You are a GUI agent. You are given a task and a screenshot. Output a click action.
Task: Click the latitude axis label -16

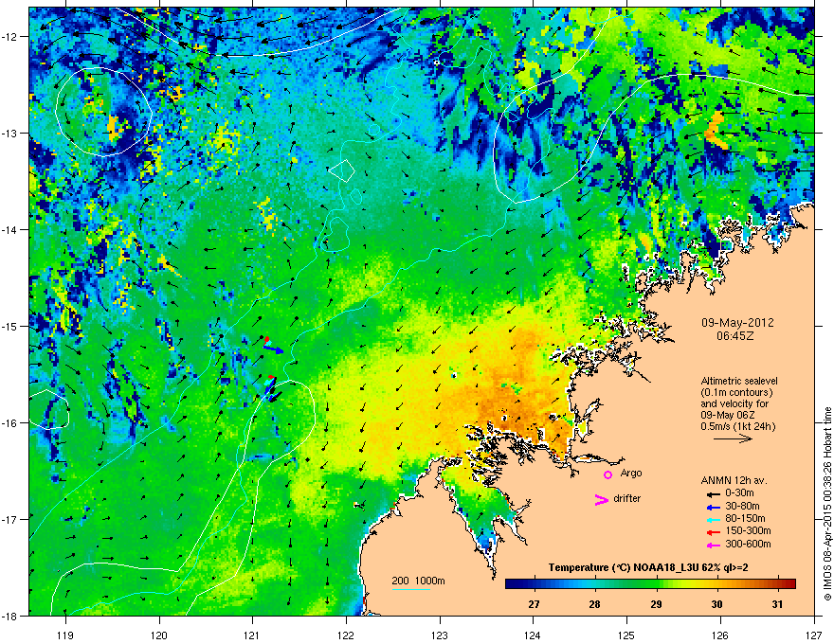10,423
